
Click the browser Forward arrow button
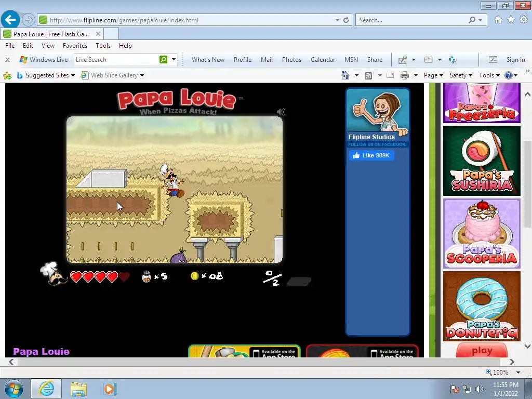(x=29, y=20)
